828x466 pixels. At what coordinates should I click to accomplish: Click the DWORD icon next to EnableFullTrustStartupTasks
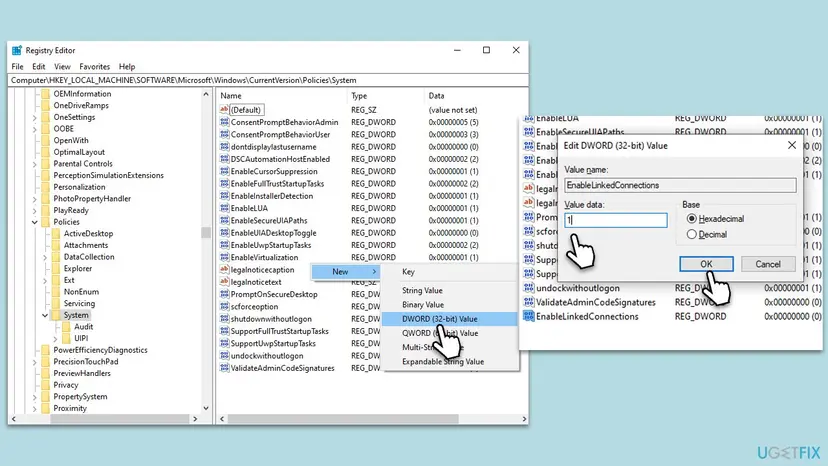tap(224, 183)
